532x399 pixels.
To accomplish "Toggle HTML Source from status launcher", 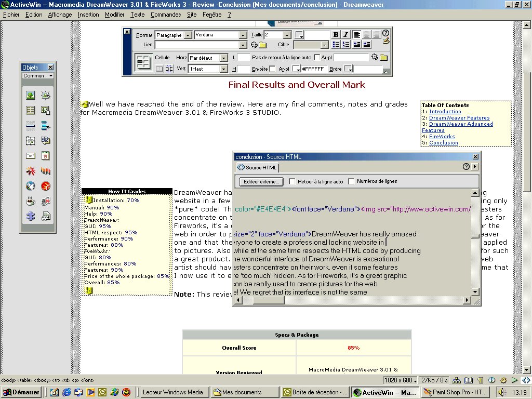I will 526,380.
